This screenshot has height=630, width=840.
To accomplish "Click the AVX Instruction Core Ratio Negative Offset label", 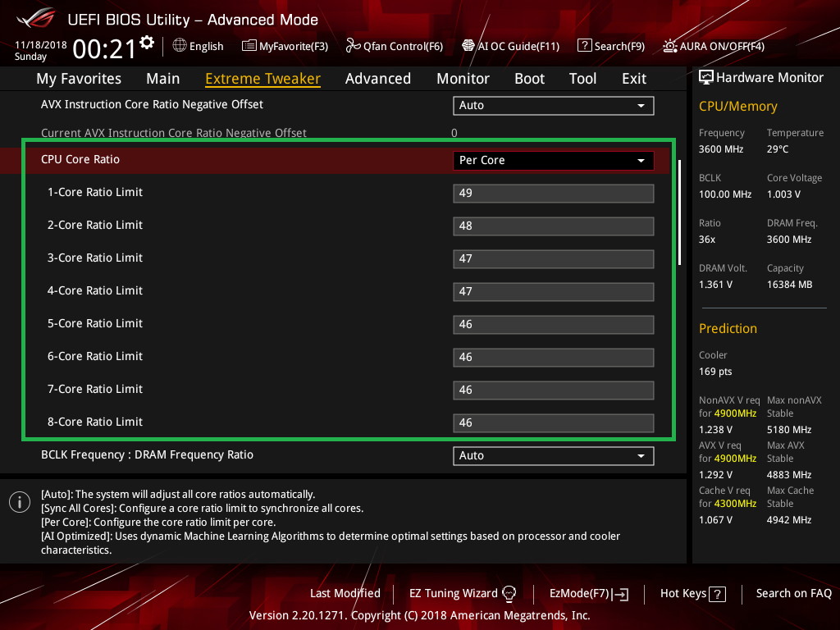I will coord(152,104).
